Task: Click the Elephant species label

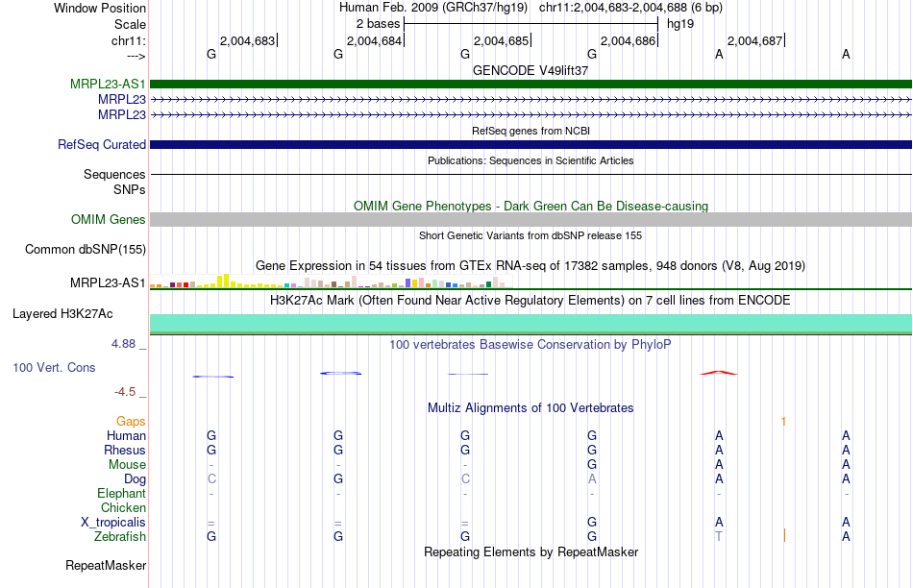Action: pyautogui.click(x=122, y=494)
